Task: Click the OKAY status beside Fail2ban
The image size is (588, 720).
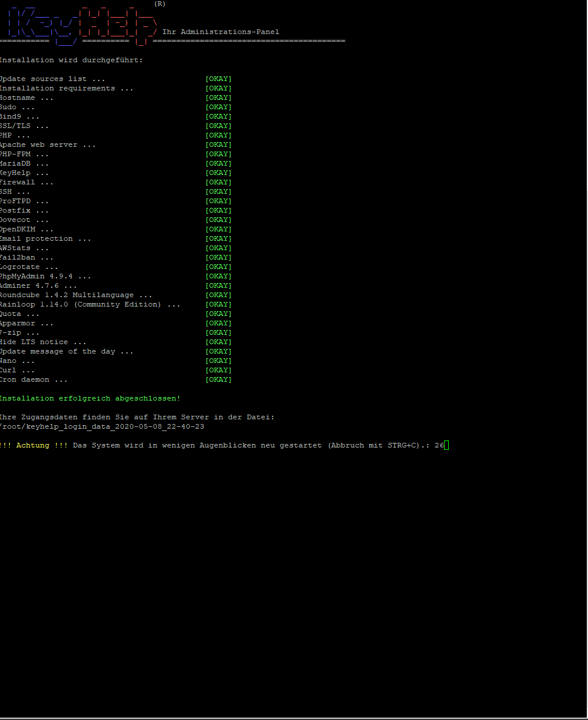Action: [x=219, y=258]
